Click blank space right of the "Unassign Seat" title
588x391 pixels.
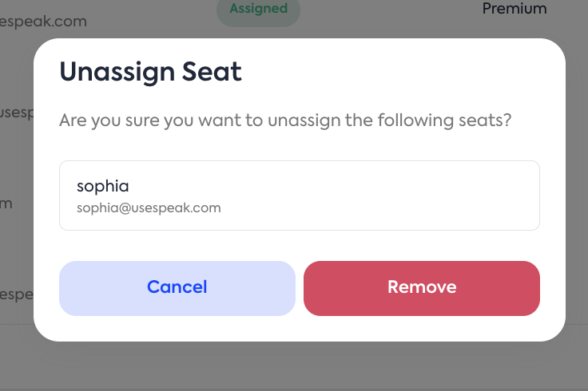399,73
